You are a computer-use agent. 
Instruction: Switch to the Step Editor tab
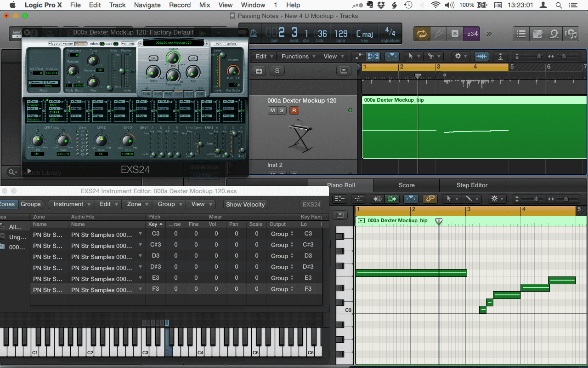click(x=472, y=185)
